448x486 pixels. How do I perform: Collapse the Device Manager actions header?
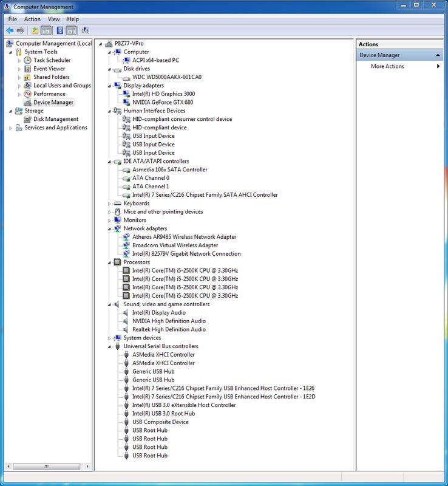point(438,55)
